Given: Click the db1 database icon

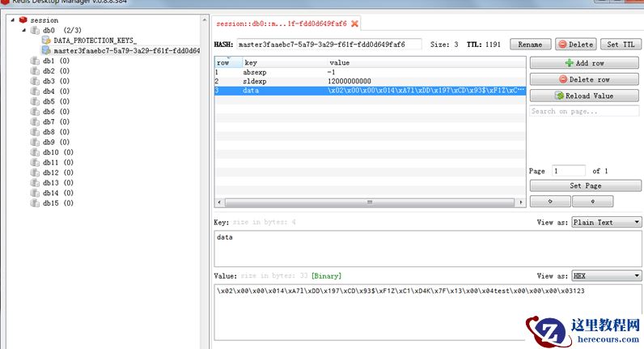Looking at the screenshot, I should click(x=35, y=61).
